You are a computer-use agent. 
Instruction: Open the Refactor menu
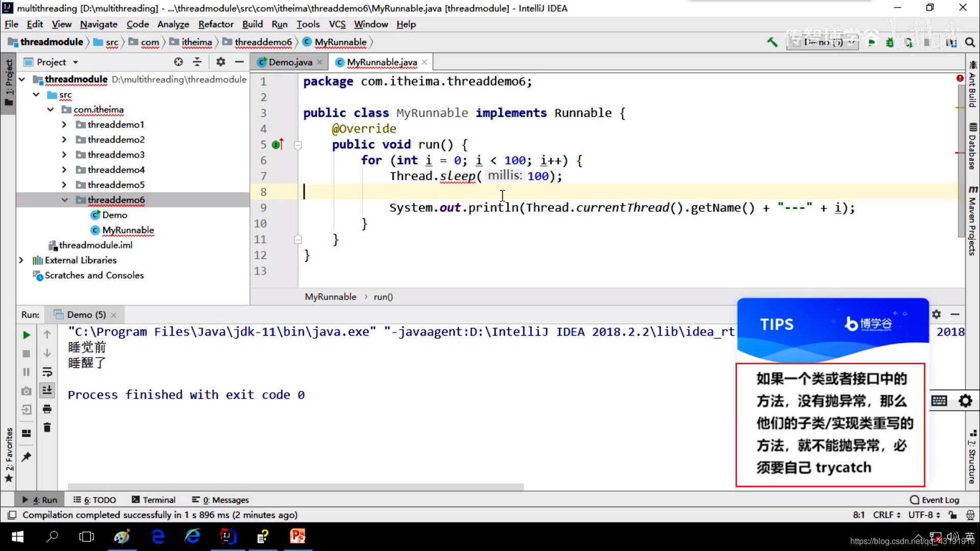pyautogui.click(x=215, y=24)
